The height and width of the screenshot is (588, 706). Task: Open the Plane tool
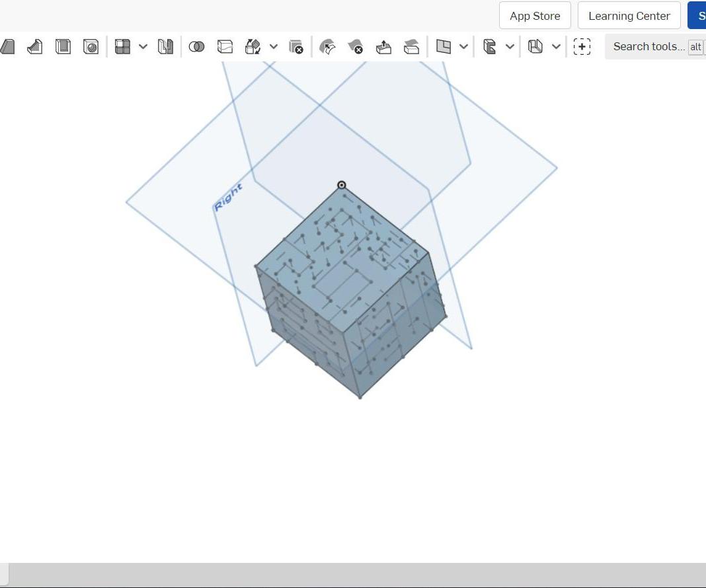click(444, 46)
